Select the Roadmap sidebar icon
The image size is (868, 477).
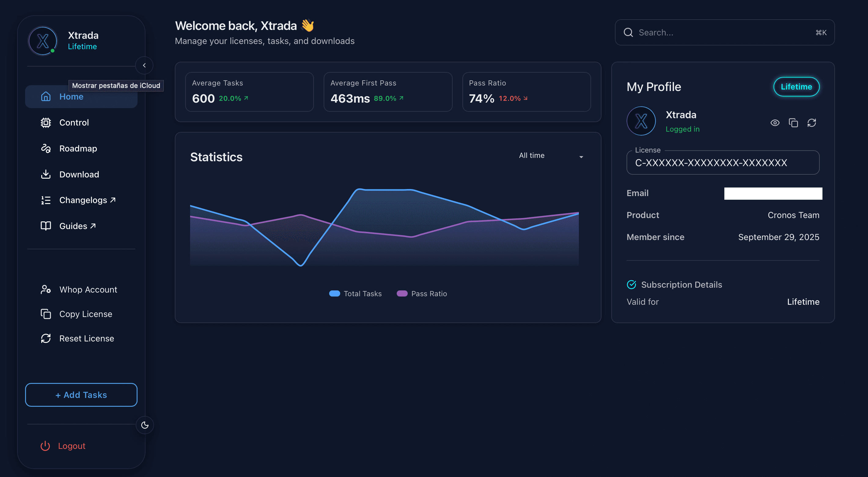46,148
